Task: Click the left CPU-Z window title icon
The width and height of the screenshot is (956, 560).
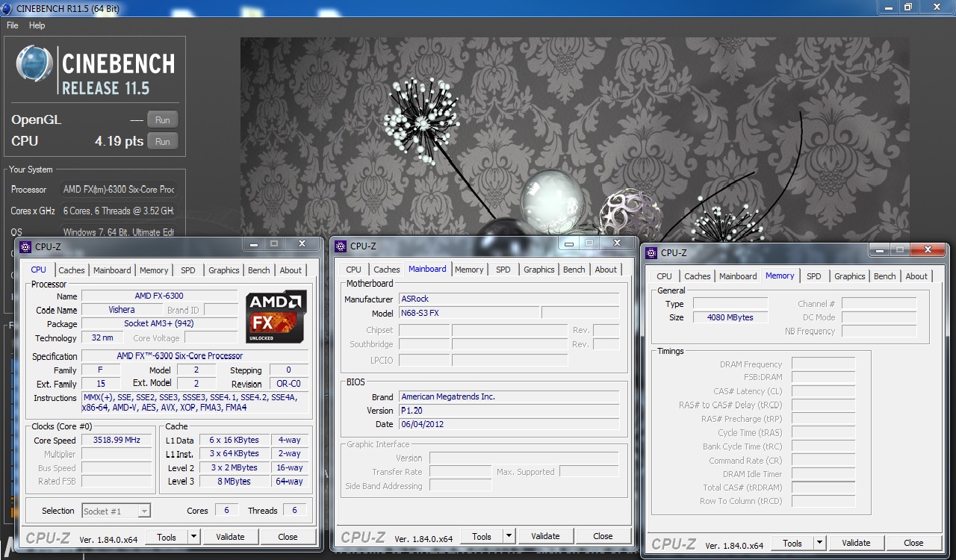Action: coord(25,246)
